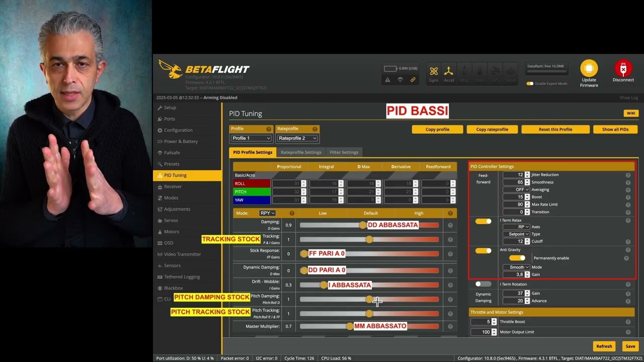This screenshot has height=362, width=644.
Task: Open the Receiver sidebar section
Action: pos(187,187)
